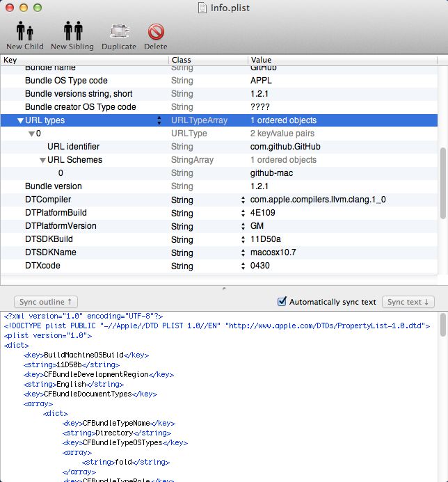
Task: Click CFBundleDocumentTypes key in XML
Action: tap(88, 394)
